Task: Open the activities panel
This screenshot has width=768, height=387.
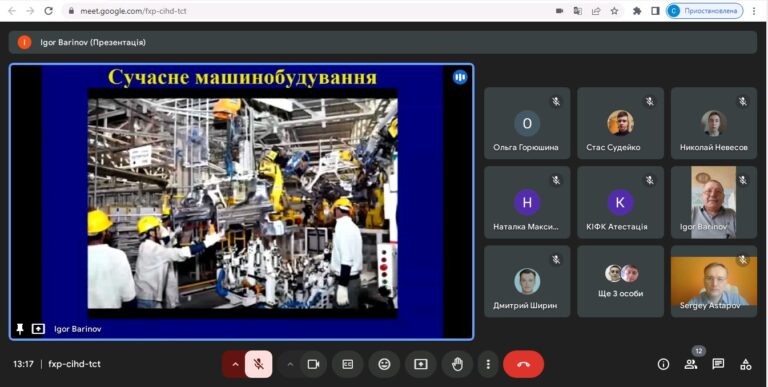Action: pyautogui.click(x=745, y=364)
